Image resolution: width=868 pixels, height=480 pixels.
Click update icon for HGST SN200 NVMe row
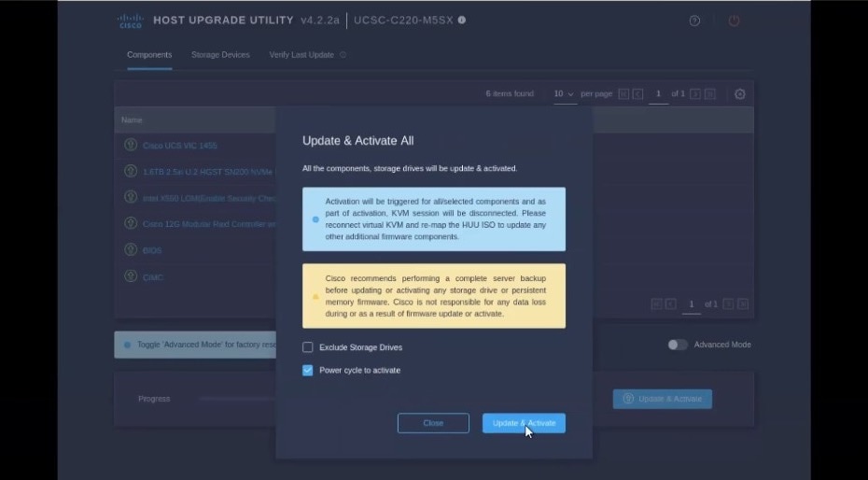pos(131,171)
